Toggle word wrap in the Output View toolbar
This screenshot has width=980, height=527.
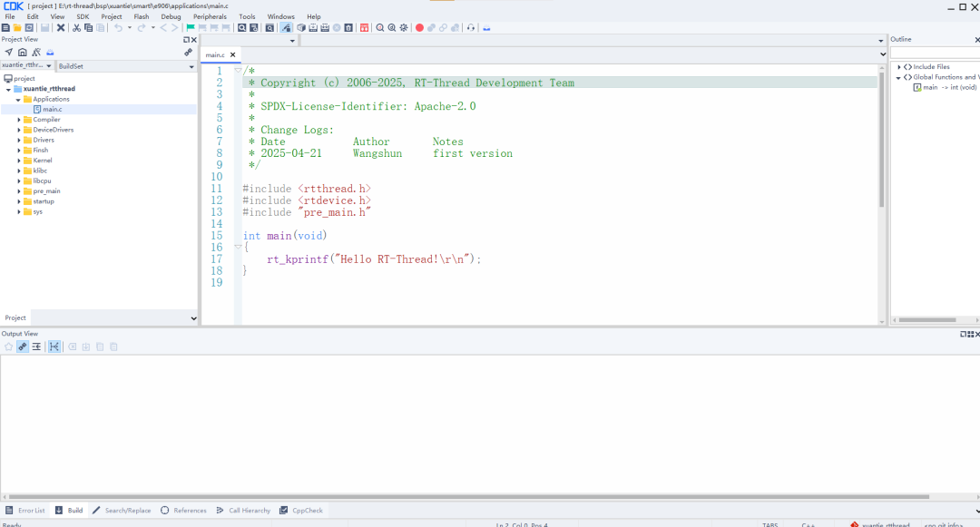click(x=36, y=346)
